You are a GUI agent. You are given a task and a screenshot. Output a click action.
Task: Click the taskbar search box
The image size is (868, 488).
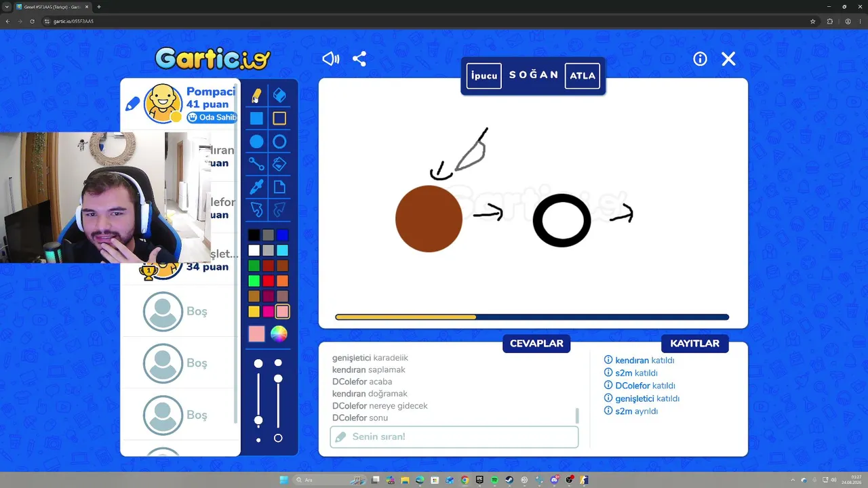[331, 480]
